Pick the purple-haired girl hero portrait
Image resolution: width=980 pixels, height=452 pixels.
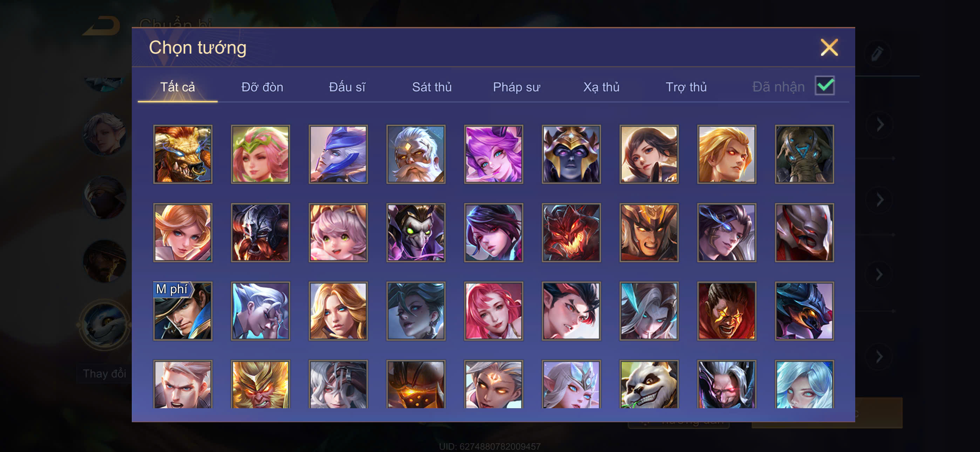click(494, 154)
